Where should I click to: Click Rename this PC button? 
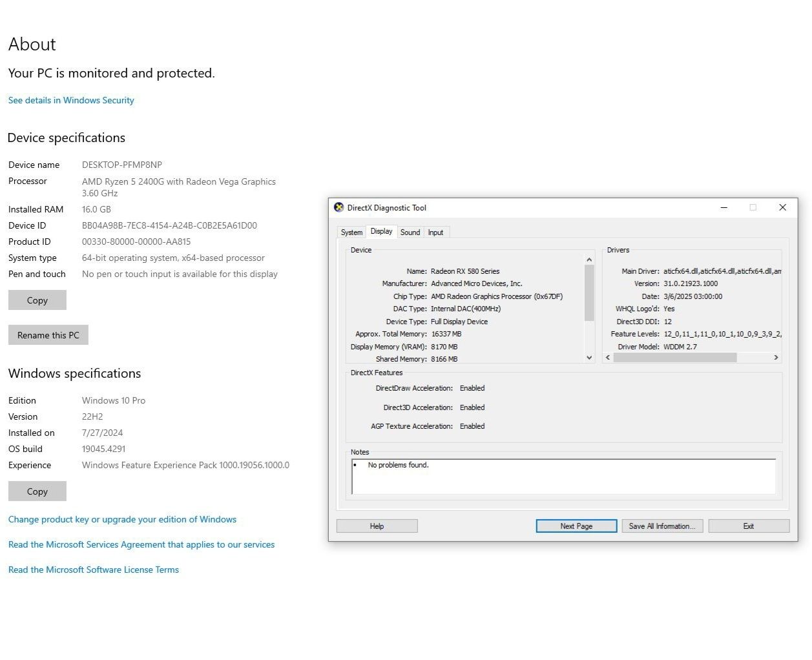point(48,335)
